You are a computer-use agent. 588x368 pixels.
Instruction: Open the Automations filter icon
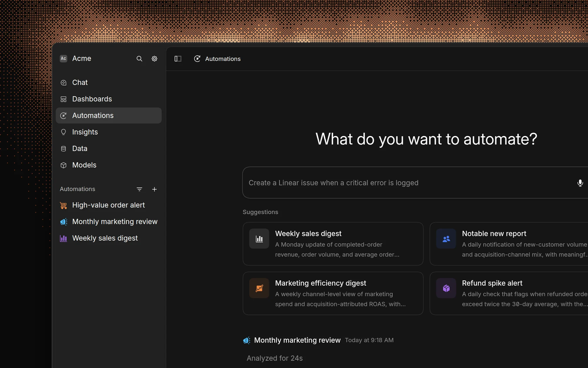coord(139,189)
